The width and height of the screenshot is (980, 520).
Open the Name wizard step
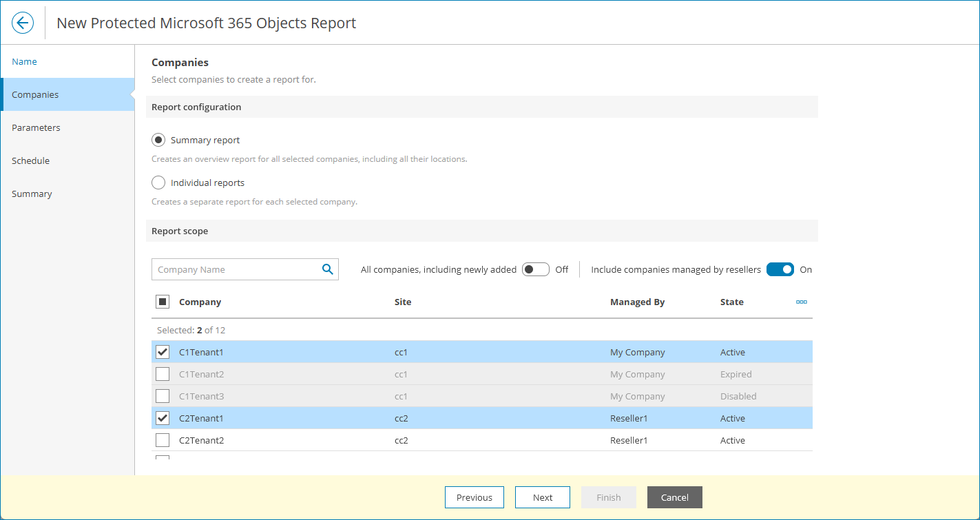coord(67,61)
